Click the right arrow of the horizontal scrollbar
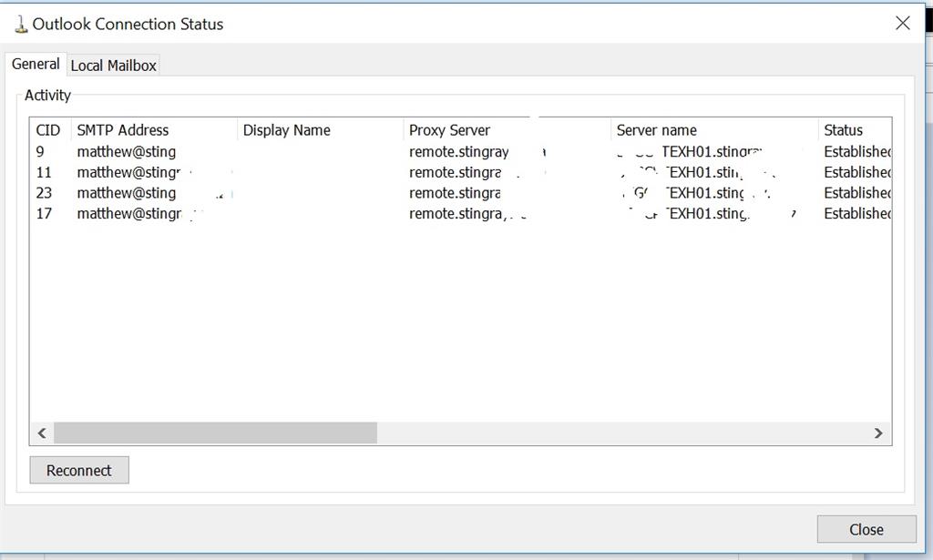Screen dimensions: 933x560 pyautogui.click(x=878, y=433)
